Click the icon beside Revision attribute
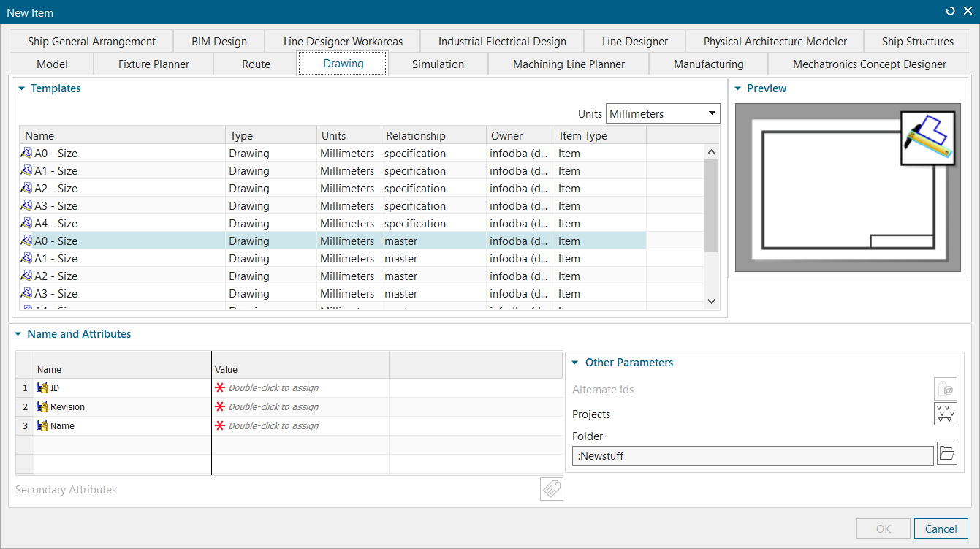This screenshot has width=980, height=549. [x=42, y=406]
